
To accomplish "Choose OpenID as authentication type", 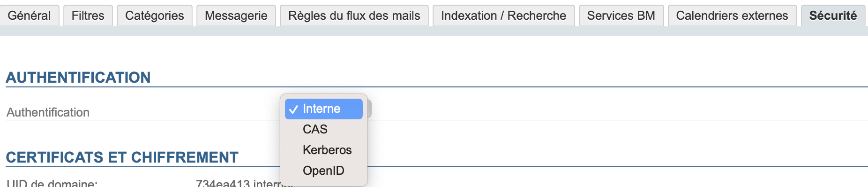I will (324, 171).
